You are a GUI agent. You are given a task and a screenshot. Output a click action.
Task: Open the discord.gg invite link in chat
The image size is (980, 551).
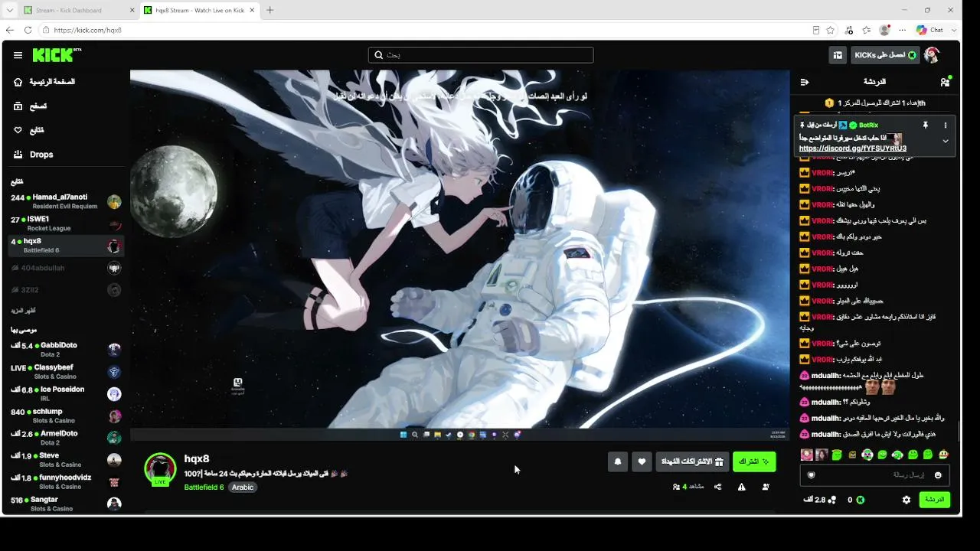853,148
